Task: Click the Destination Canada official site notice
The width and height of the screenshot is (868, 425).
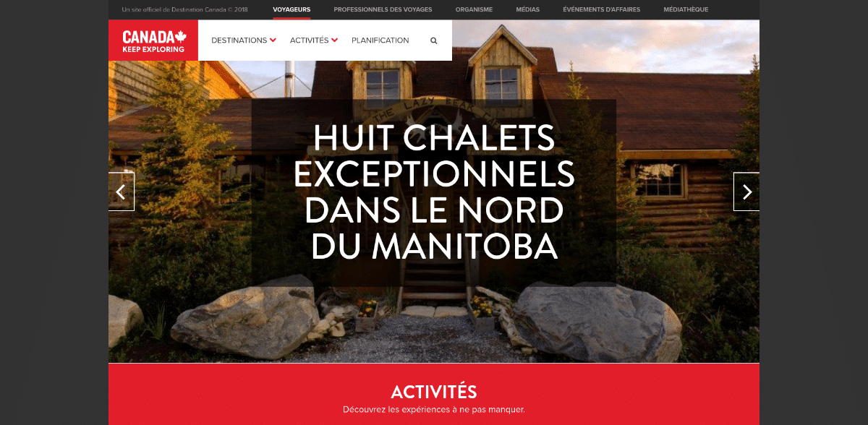Action: point(185,9)
